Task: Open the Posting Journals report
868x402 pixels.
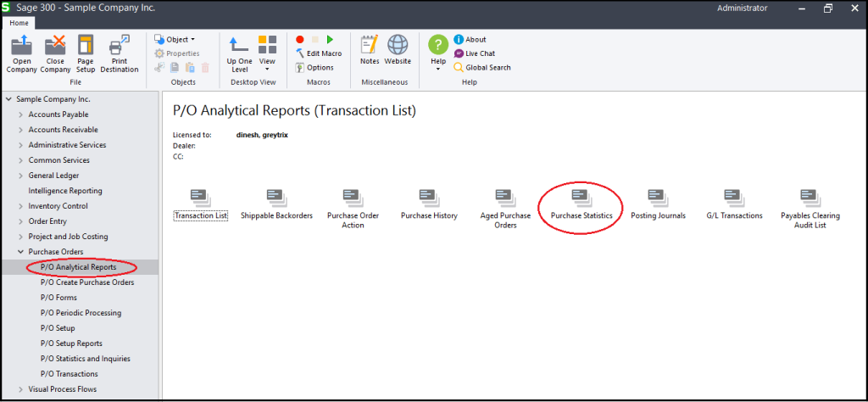Action: point(658,204)
